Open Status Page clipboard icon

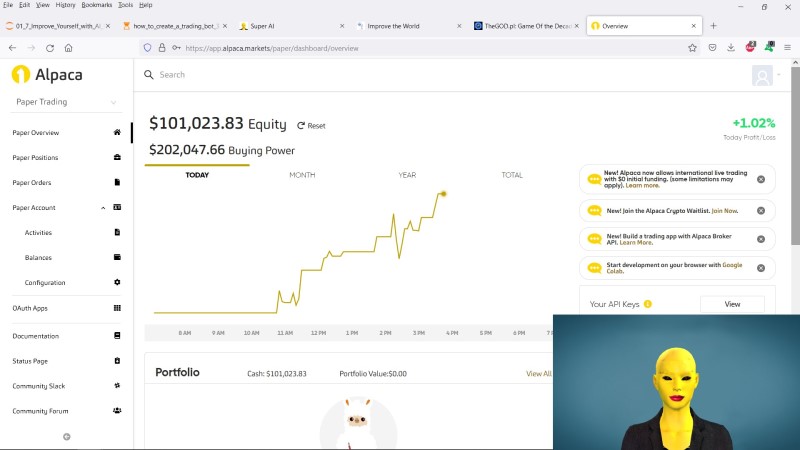coord(117,361)
